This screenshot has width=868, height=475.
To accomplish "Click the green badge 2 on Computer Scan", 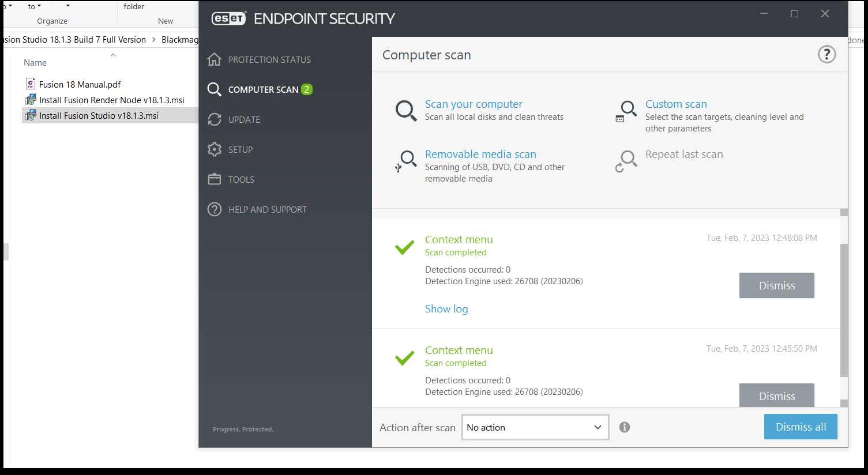I will coord(307,89).
